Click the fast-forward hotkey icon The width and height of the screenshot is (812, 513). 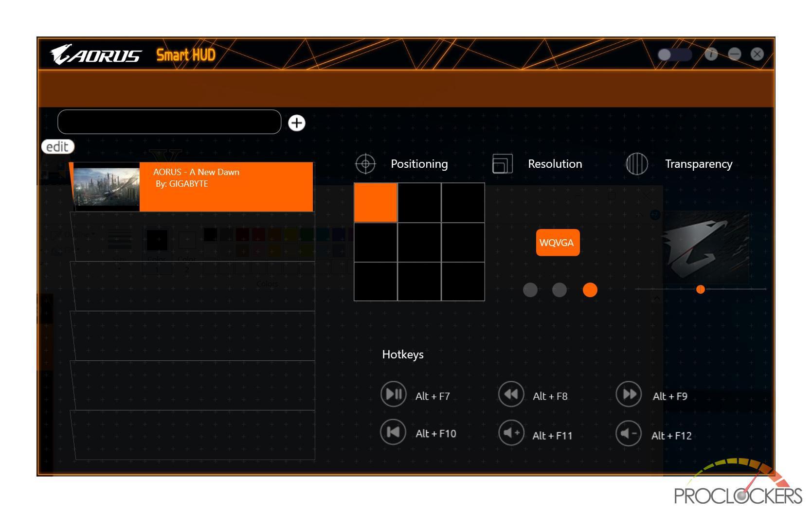629,394
